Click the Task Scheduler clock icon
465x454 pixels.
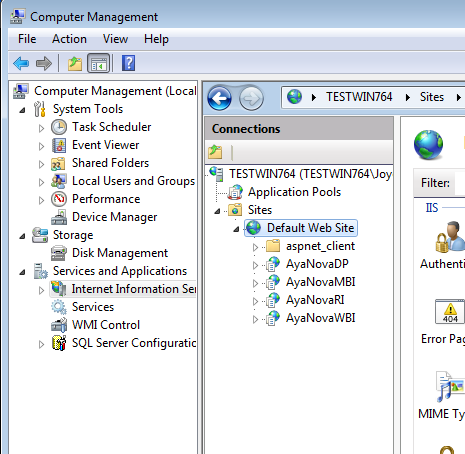(x=59, y=127)
